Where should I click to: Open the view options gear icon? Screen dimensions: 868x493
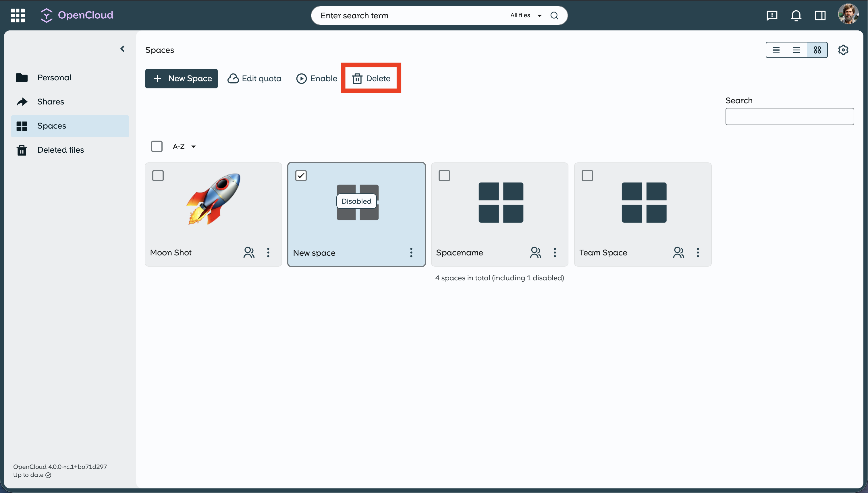[x=843, y=50]
